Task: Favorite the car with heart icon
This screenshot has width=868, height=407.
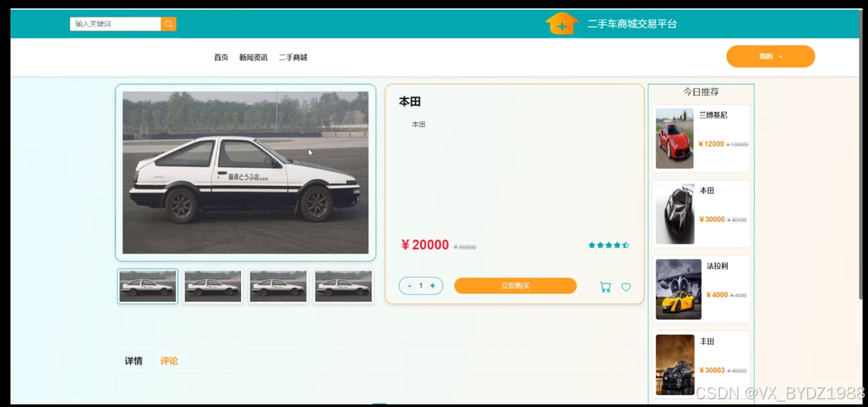Action: pyautogui.click(x=626, y=287)
